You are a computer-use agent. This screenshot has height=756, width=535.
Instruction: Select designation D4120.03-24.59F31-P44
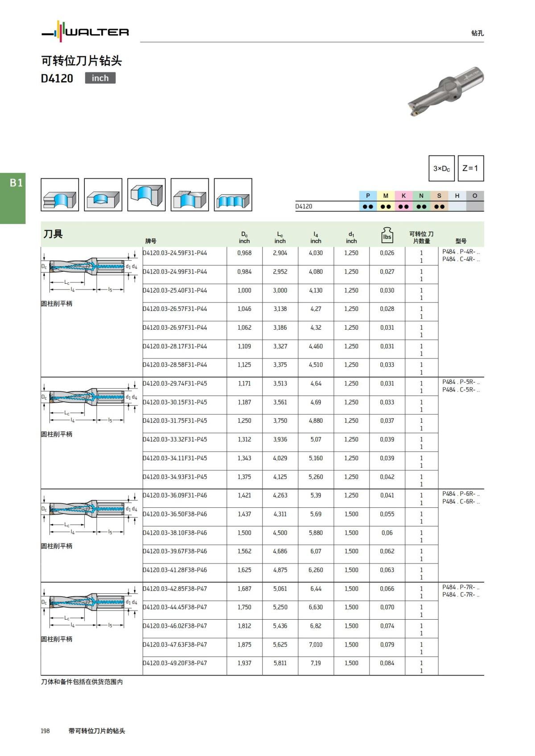(175, 253)
